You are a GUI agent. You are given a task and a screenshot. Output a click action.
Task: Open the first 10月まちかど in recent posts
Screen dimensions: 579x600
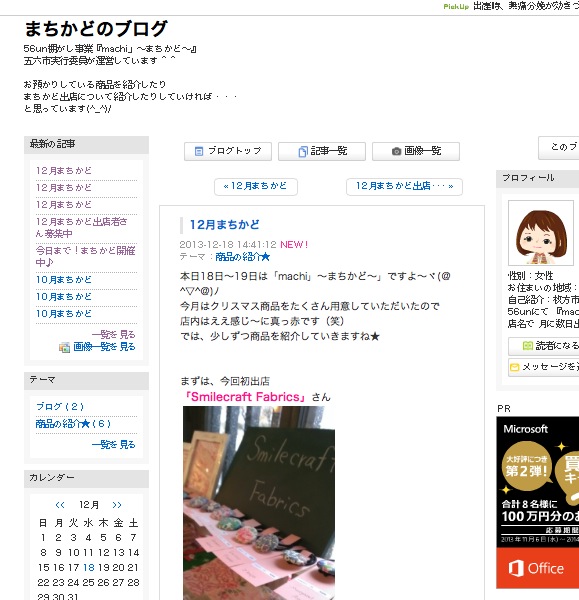click(64, 280)
